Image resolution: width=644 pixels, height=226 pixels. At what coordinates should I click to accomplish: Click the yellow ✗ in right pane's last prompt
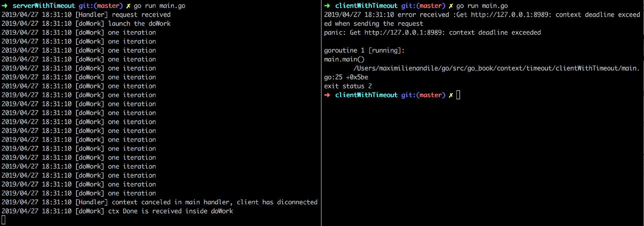pos(451,95)
